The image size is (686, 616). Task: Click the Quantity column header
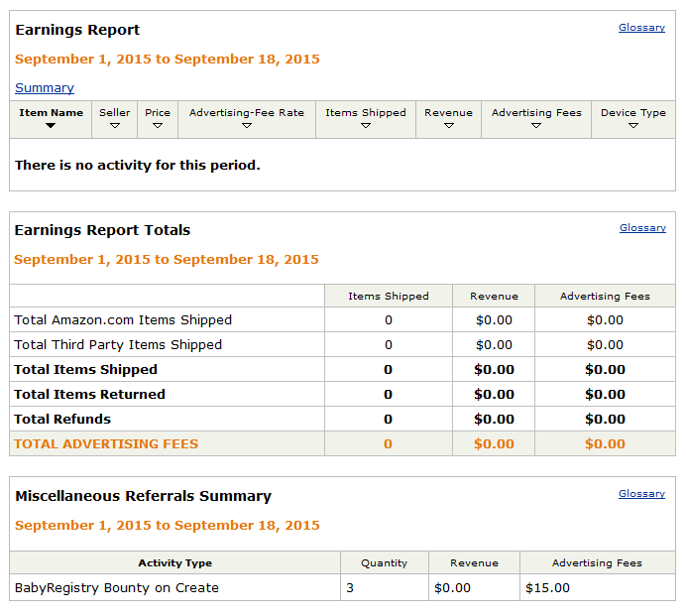point(384,563)
